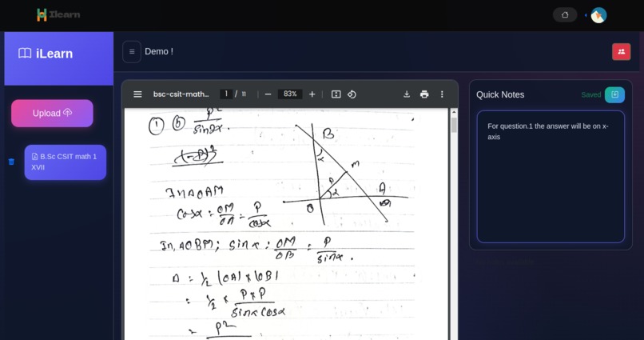This screenshot has height=340, width=644.
Task: Save quick notes with teal save button
Action: [614, 94]
